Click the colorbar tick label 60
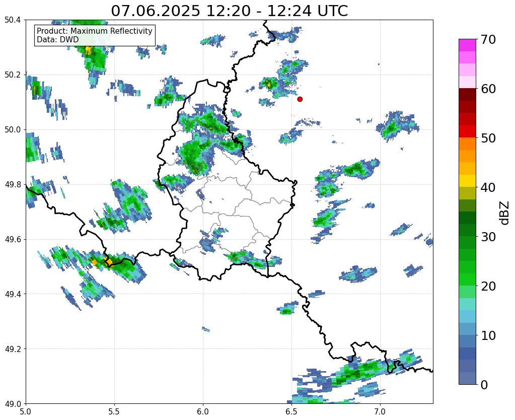The image size is (515, 420). click(488, 89)
